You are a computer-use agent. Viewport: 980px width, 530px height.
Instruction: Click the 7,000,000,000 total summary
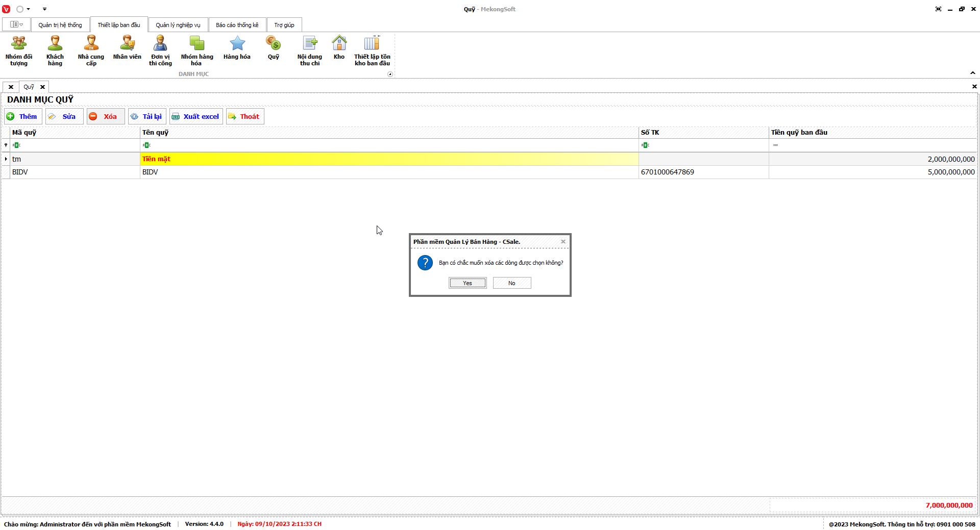click(x=949, y=506)
